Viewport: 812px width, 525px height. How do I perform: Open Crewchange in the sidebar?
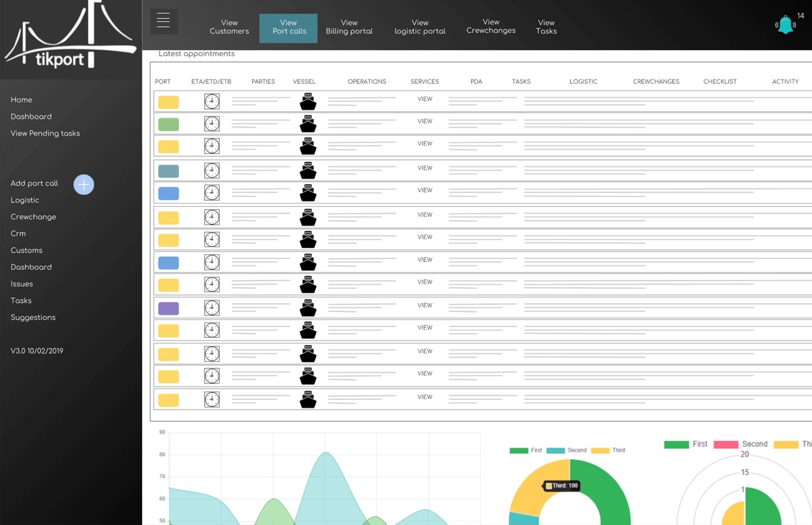[33, 217]
